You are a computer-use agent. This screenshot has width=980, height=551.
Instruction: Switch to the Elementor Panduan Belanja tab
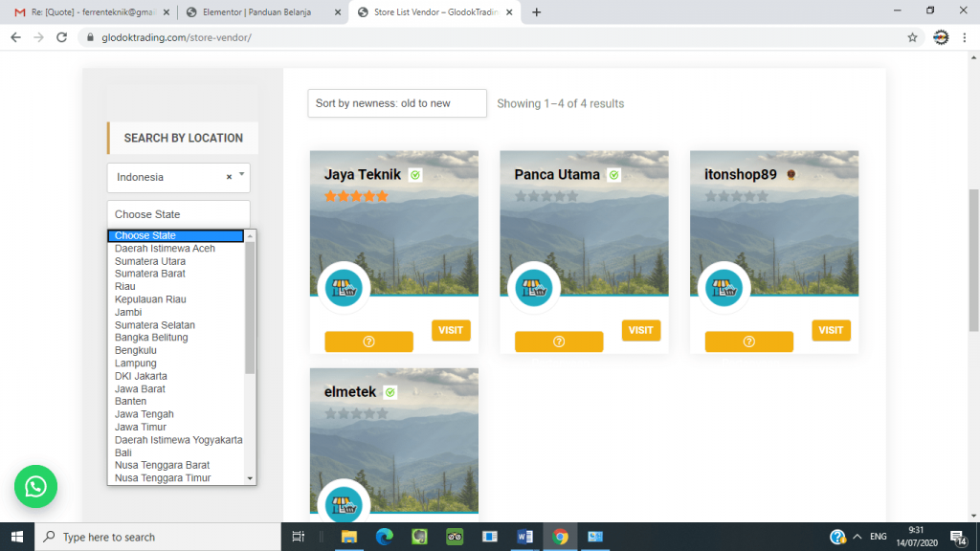click(x=256, y=12)
